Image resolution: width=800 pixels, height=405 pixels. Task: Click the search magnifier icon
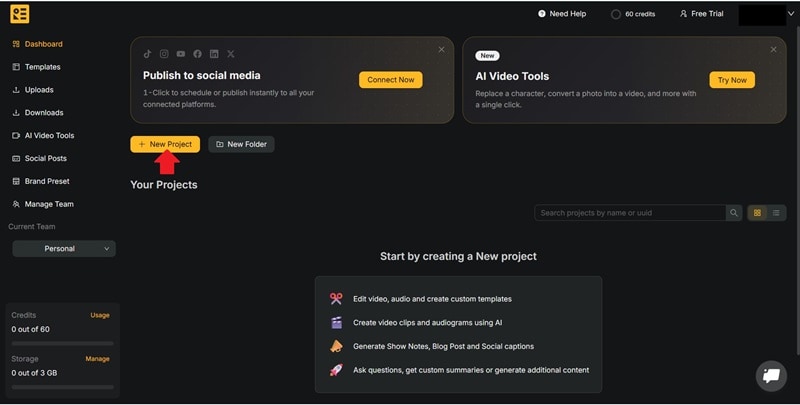pyautogui.click(x=734, y=213)
